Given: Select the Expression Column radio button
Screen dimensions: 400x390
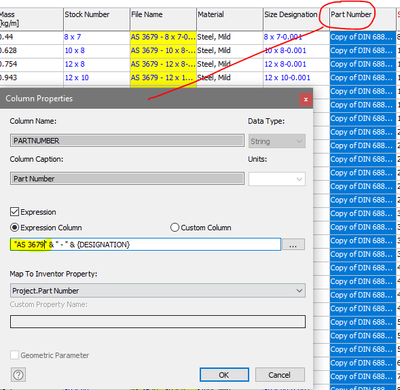Looking at the screenshot, I should click(15, 228).
